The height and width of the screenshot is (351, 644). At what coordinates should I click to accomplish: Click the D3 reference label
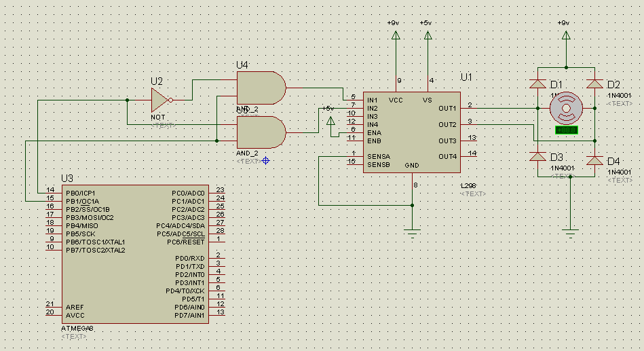556,158
